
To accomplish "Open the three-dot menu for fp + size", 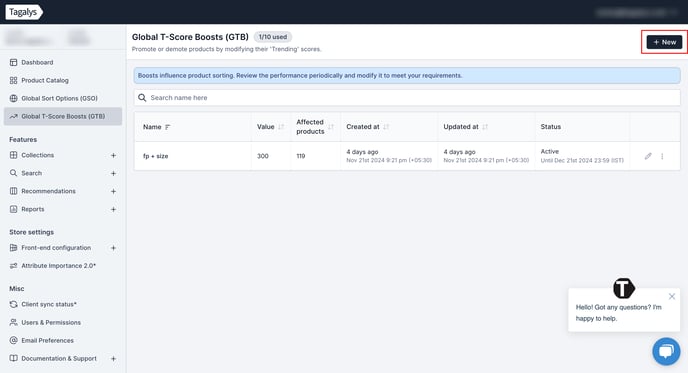I will (662, 156).
